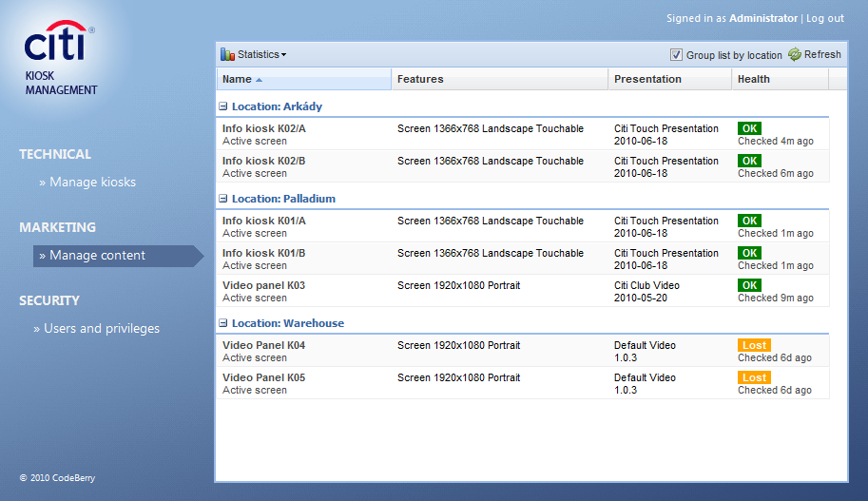Viewport: 868px width, 501px height.
Task: Select the Info kiosk K02/B row name
Action: tap(264, 161)
